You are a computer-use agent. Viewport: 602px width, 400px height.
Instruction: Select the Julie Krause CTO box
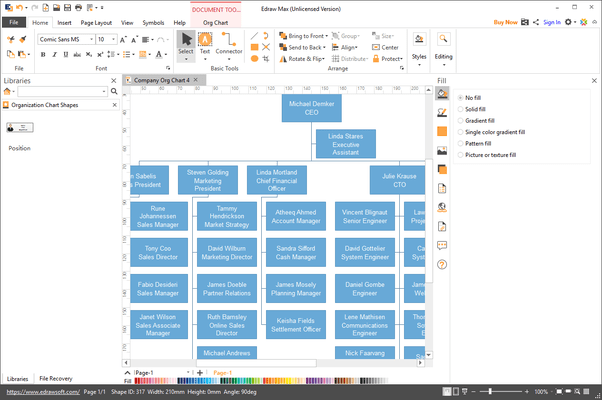click(x=398, y=180)
